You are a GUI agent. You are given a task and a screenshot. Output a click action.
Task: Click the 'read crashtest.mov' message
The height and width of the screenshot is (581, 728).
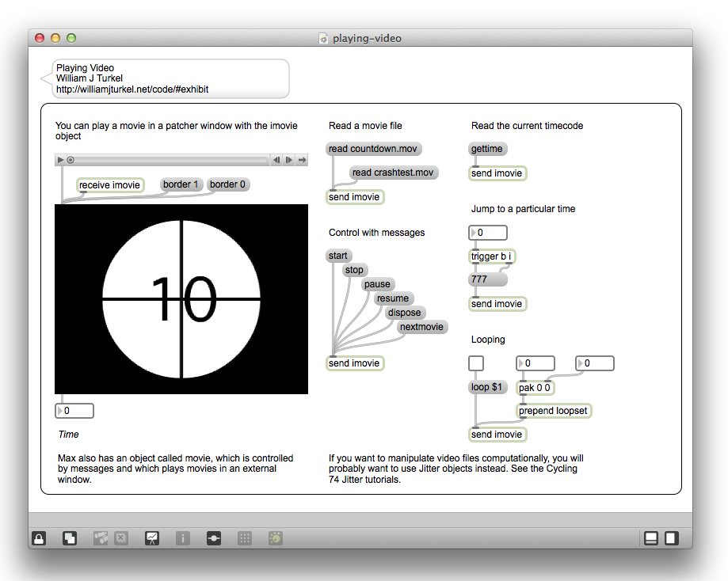tap(394, 173)
